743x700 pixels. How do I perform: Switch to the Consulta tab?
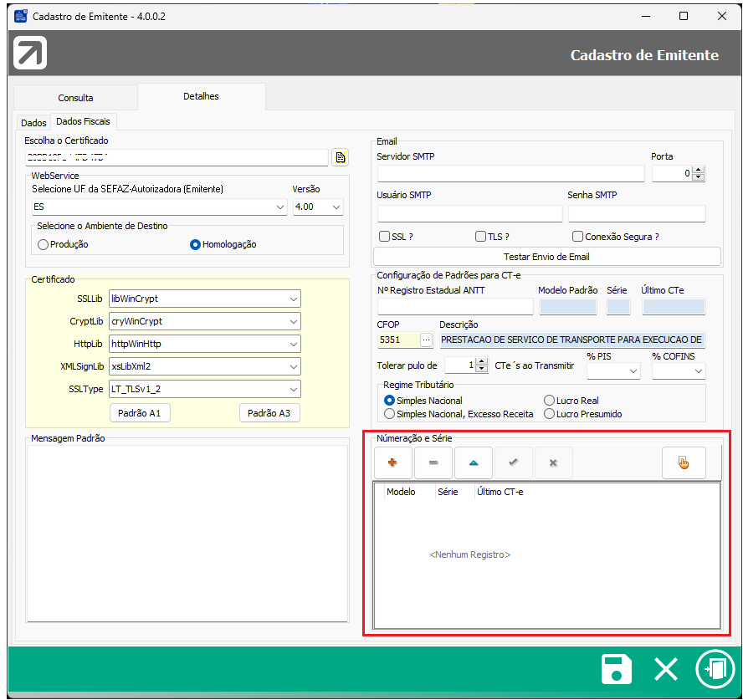point(75,98)
